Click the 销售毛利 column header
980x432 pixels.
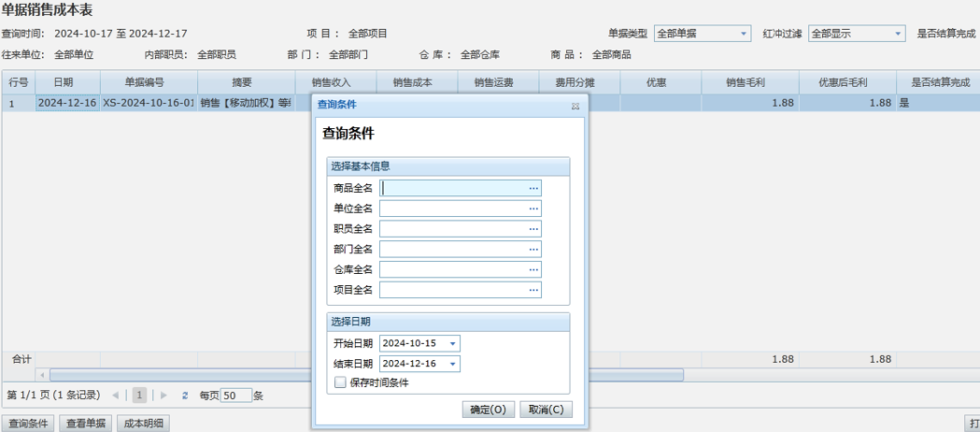point(746,82)
